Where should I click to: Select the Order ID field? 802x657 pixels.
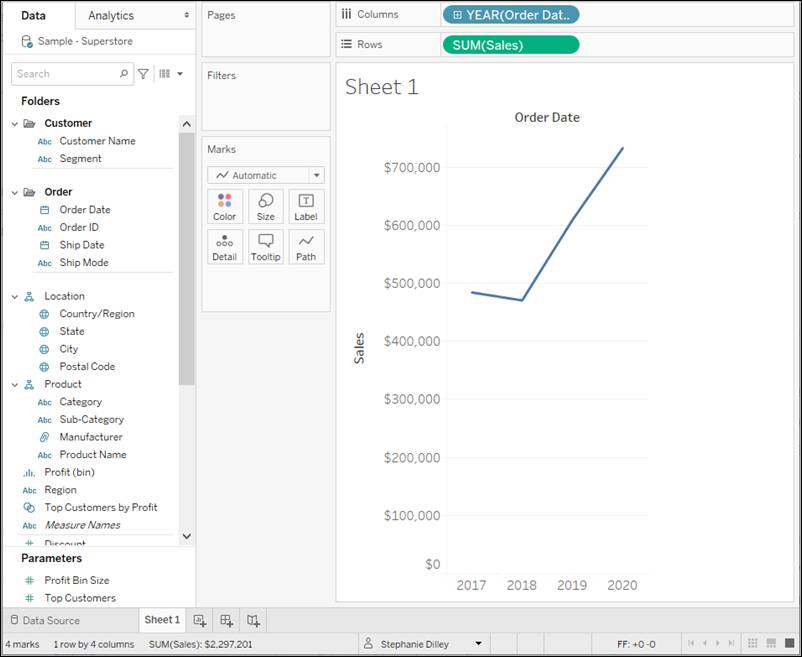pos(79,228)
